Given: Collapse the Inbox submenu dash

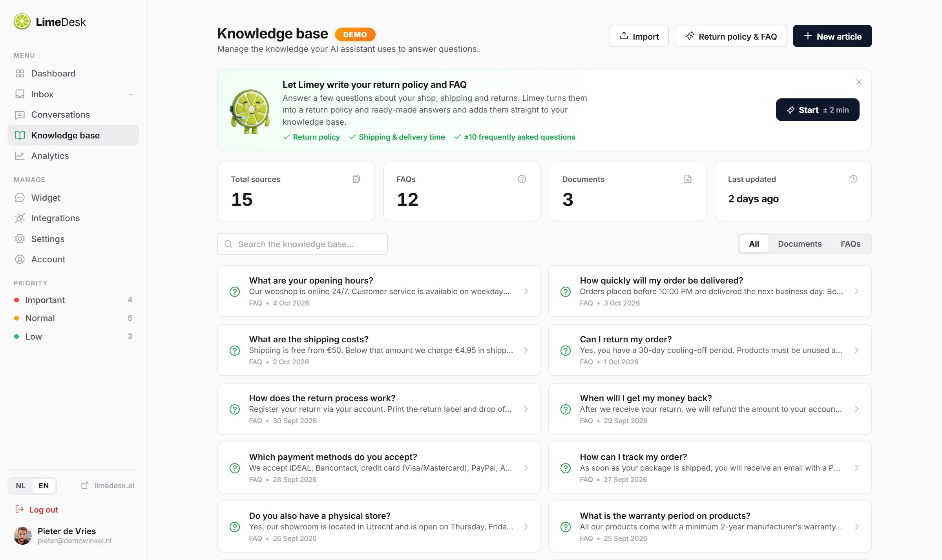Looking at the screenshot, I should (131, 94).
